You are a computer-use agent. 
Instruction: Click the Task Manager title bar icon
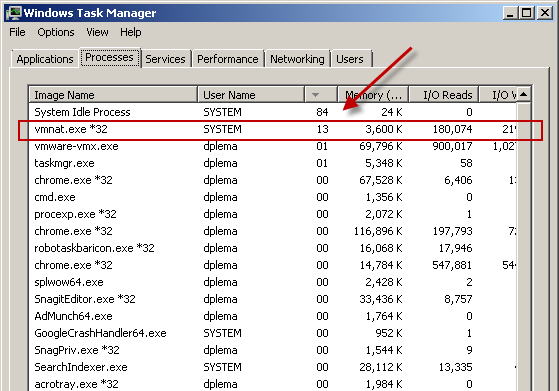[x=14, y=13]
